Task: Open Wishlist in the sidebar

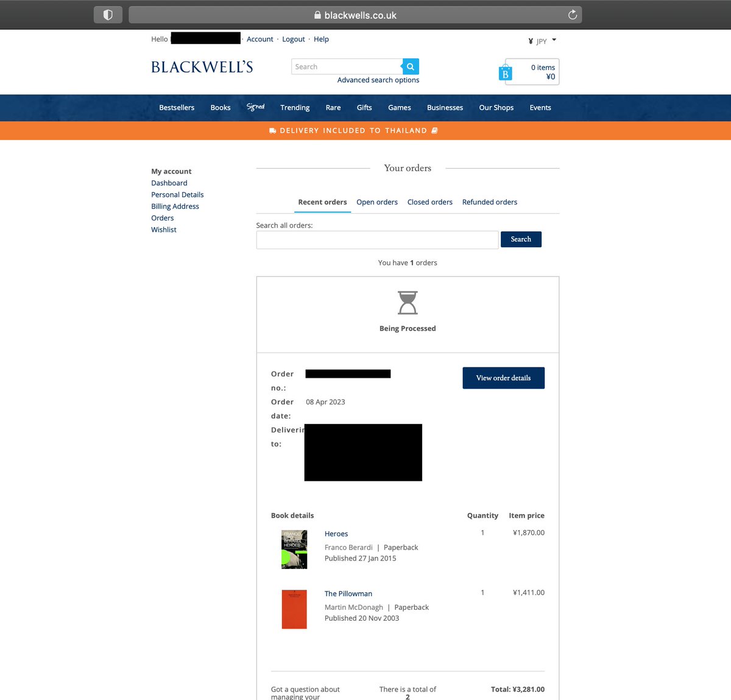Action: [x=164, y=229]
